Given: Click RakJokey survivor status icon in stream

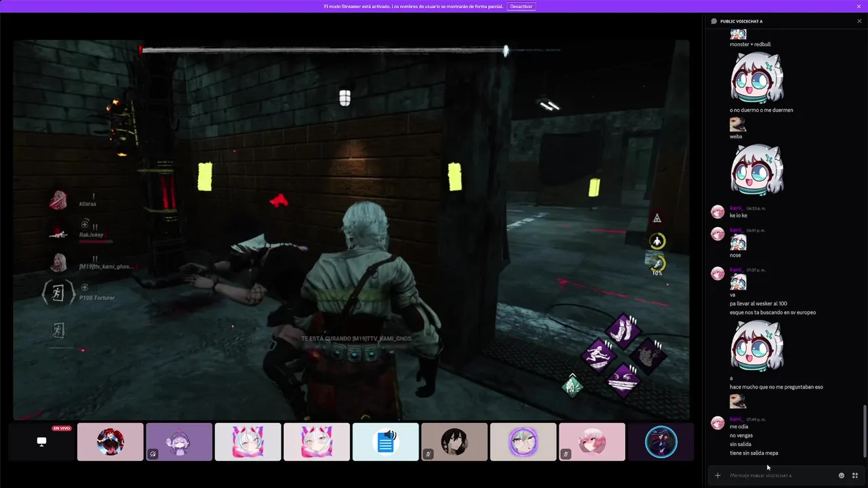Looking at the screenshot, I should (58, 232).
